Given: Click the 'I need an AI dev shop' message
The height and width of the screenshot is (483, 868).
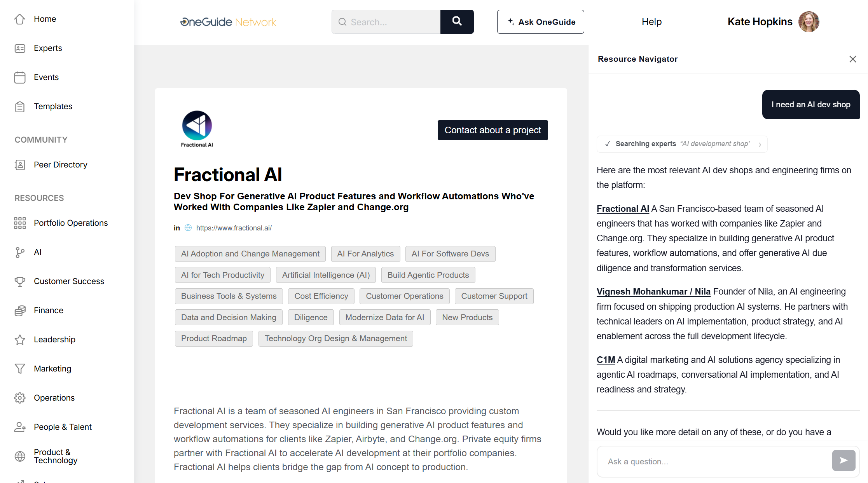Looking at the screenshot, I should coord(811,105).
